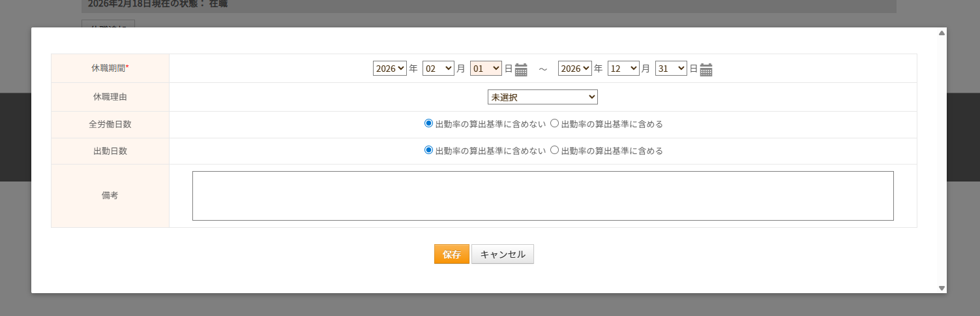Image resolution: width=980 pixels, height=316 pixels.
Task: Click the キャンセル button
Action: tap(503, 254)
